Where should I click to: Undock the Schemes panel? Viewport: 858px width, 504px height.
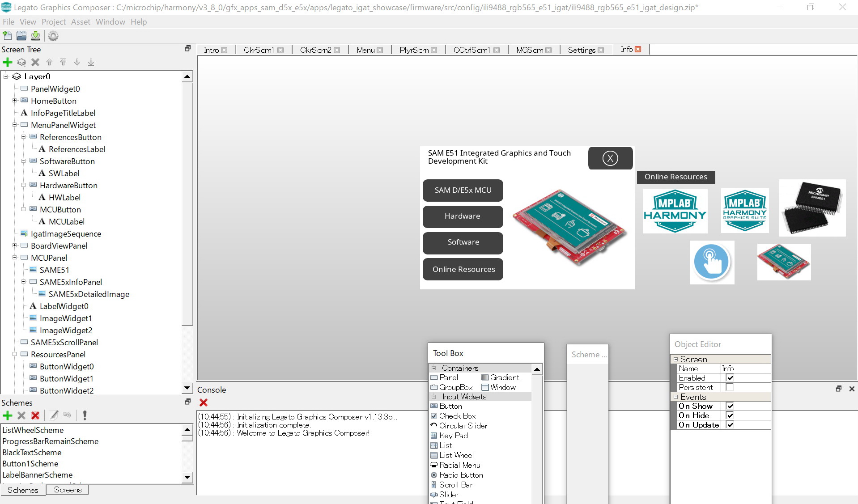pyautogui.click(x=188, y=402)
